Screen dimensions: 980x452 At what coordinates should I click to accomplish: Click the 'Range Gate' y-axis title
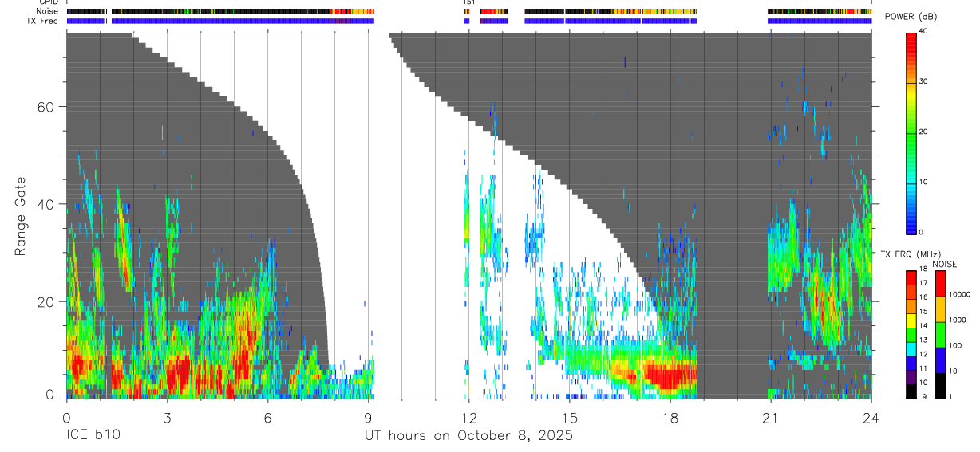point(21,216)
